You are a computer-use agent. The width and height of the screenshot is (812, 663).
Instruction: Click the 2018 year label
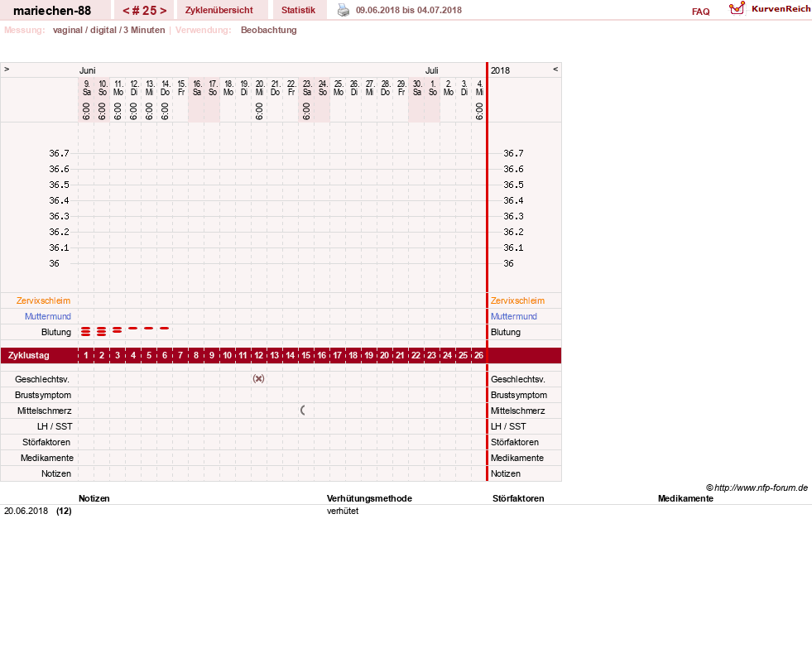tap(500, 70)
